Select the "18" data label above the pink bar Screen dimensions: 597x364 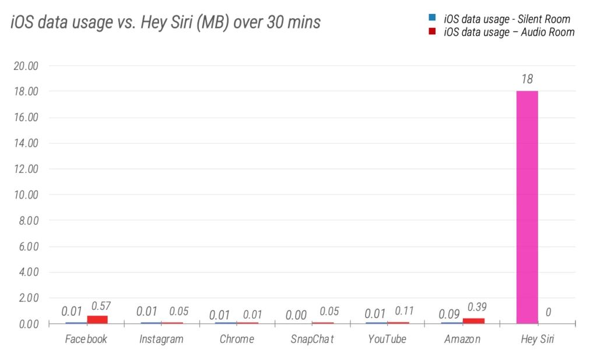click(527, 79)
